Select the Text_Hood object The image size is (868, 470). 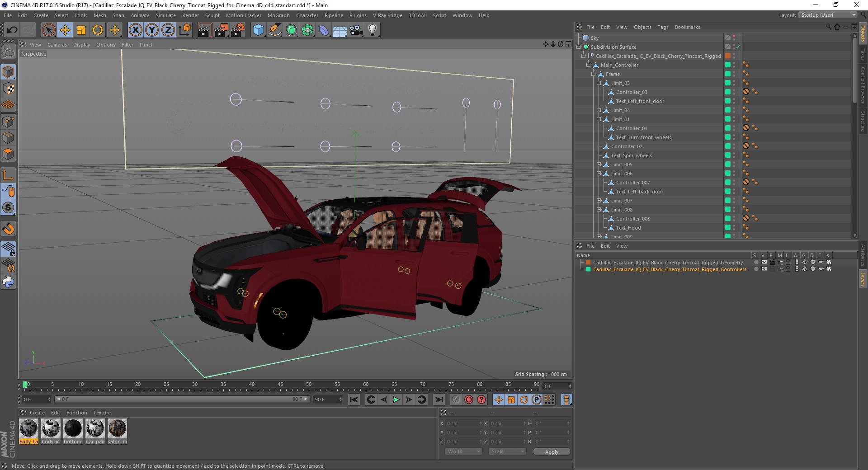tap(628, 228)
